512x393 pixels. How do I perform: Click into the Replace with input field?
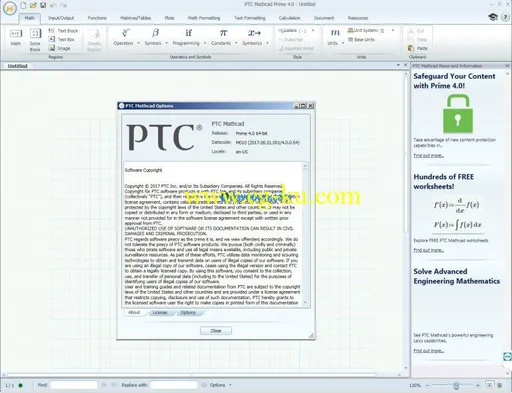(174, 385)
